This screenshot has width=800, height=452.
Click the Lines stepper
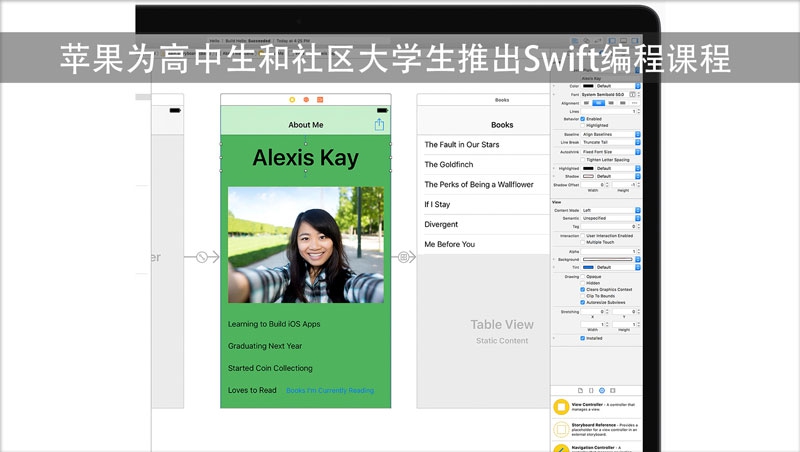click(638, 111)
